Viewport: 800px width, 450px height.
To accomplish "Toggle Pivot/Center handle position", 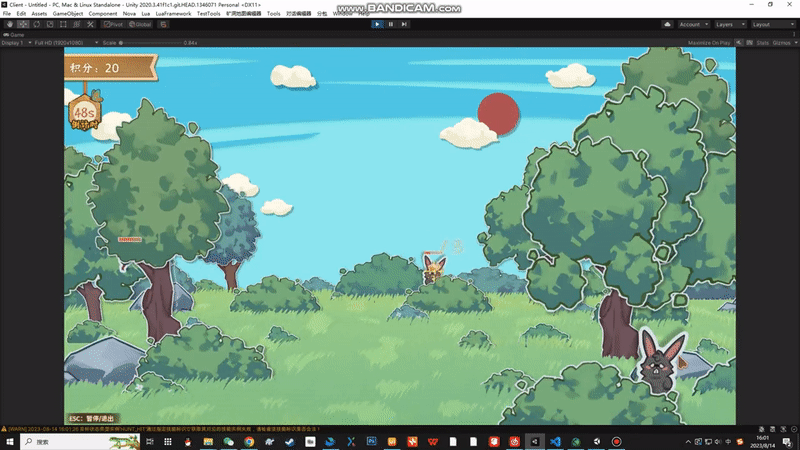I will (112, 24).
